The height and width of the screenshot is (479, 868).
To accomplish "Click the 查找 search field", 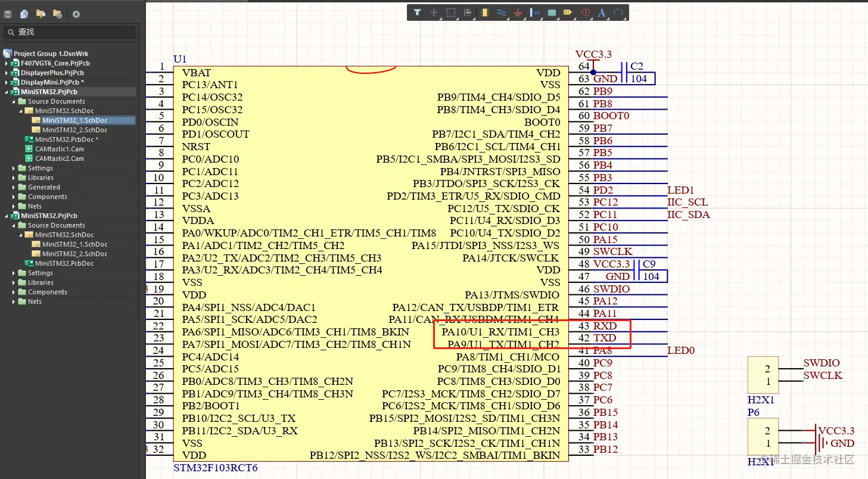I will [70, 32].
